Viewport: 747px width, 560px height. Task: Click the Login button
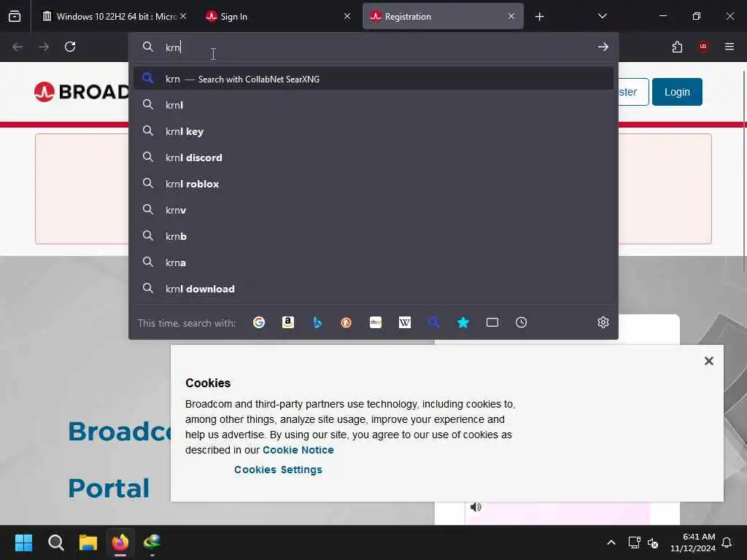click(x=677, y=92)
